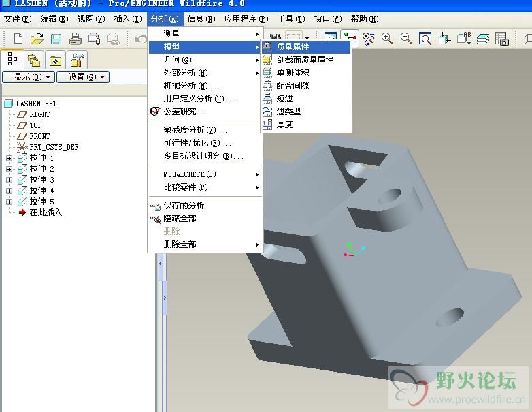Choose 多目标设计研究(B)... entry

(205, 156)
